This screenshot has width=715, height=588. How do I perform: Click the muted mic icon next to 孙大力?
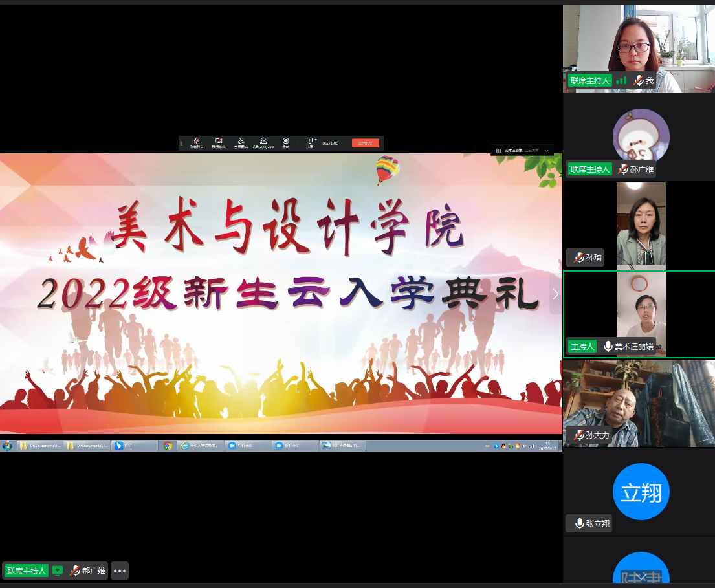578,435
